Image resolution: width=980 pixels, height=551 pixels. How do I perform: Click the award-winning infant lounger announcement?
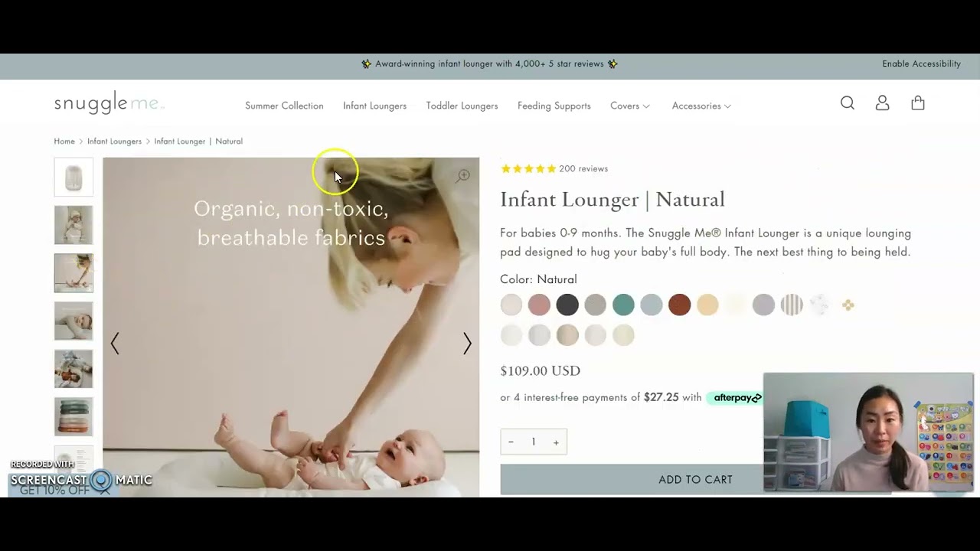pos(489,64)
